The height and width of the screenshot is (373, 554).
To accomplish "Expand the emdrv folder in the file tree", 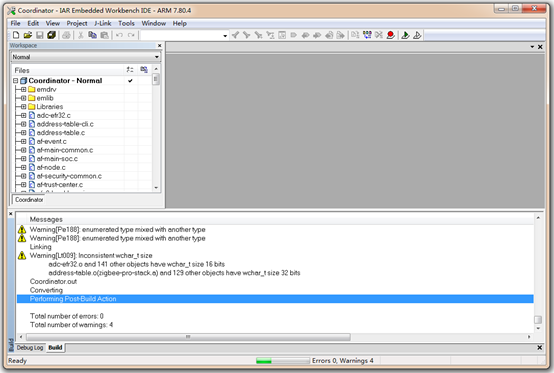I will tap(23, 89).
